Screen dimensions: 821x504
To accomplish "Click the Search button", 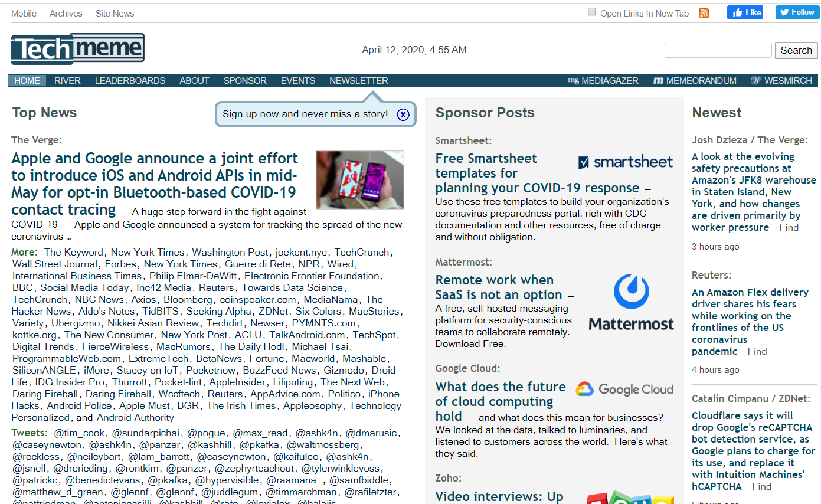I will (x=796, y=50).
